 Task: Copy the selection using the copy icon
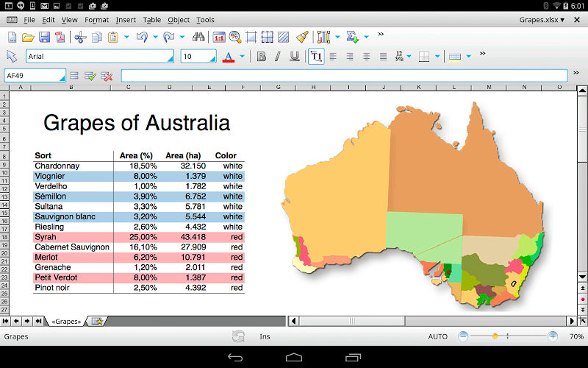[x=97, y=37]
